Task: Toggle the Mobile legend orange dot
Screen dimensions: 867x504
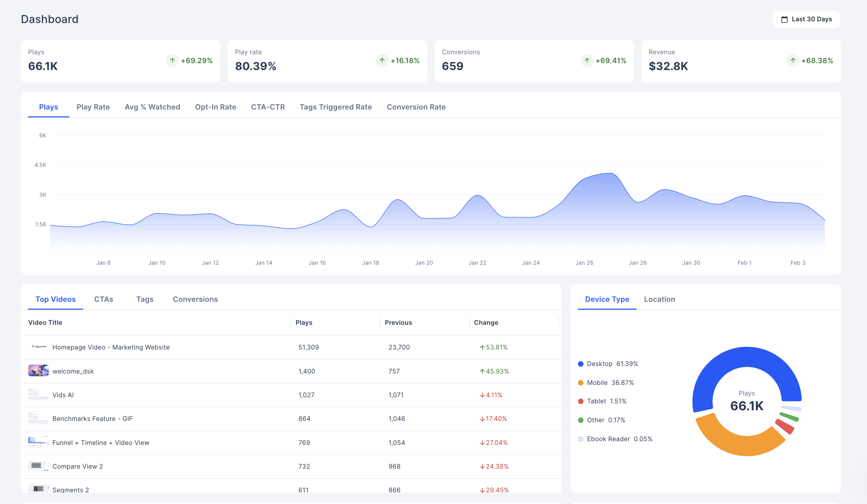Action: [x=581, y=382]
